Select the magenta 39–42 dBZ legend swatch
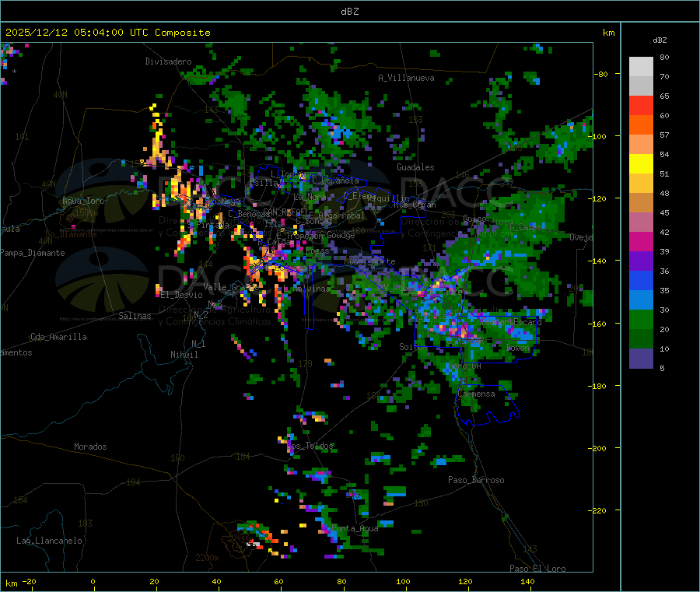 click(641, 242)
